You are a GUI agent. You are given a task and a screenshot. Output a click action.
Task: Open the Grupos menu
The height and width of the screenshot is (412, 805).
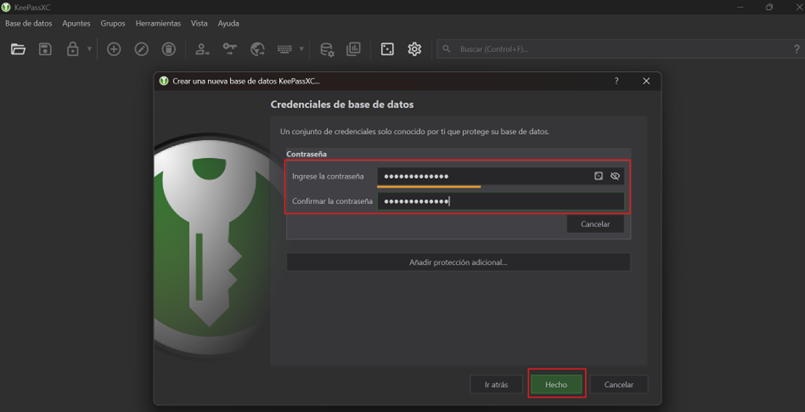click(x=113, y=24)
